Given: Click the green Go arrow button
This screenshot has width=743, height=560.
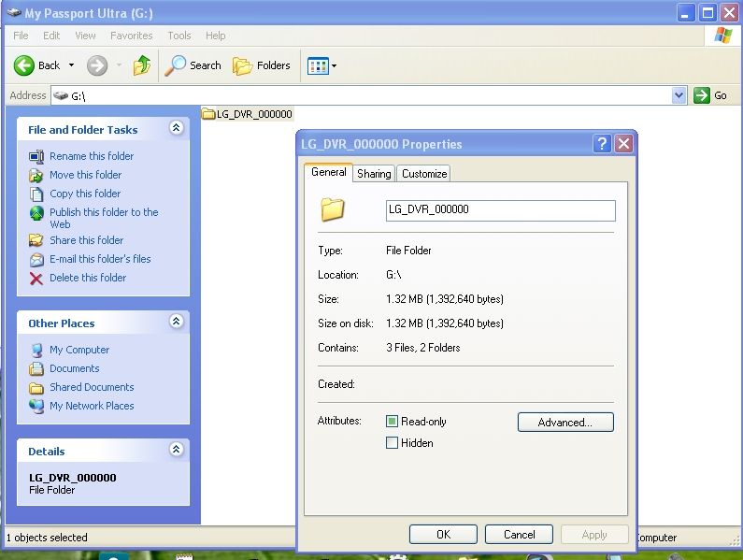Looking at the screenshot, I should click(701, 95).
